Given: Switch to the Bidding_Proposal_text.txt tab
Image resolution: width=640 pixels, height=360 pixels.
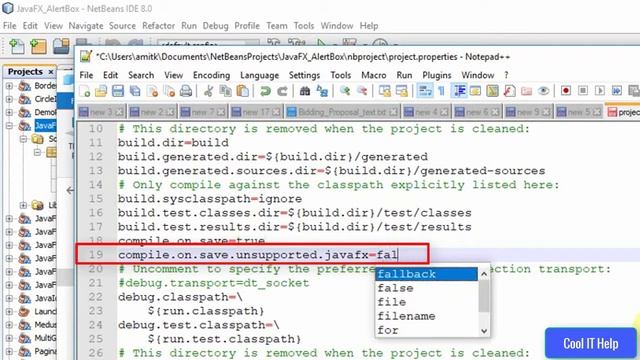Looking at the screenshot, I should (342, 111).
